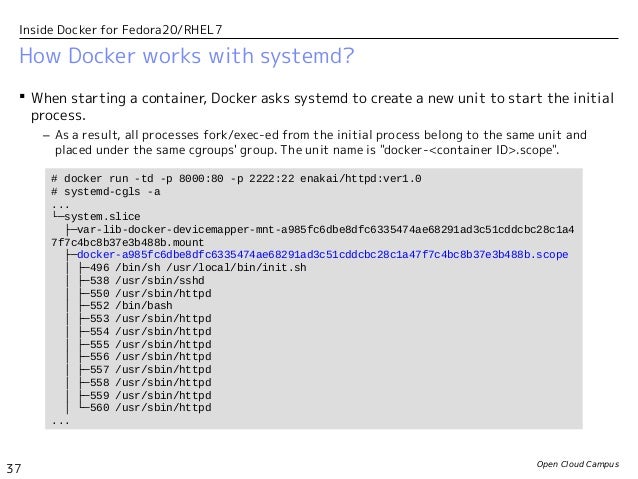The image size is (638, 479).
Task: Select process row '553 /usr/sbin/httpd'
Action: 146,319
